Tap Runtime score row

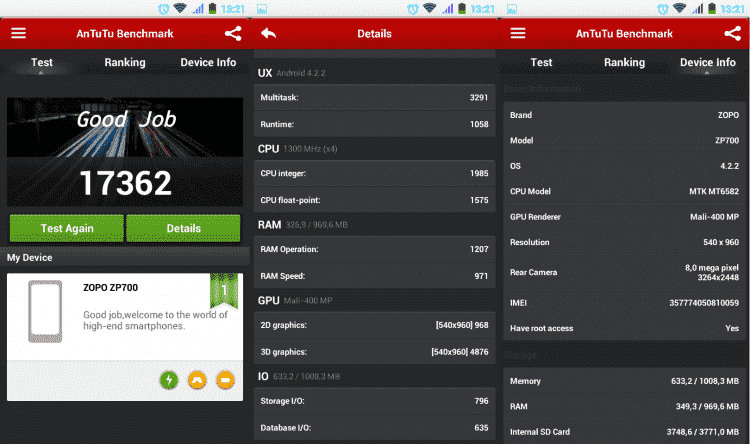pyautogui.click(x=375, y=124)
